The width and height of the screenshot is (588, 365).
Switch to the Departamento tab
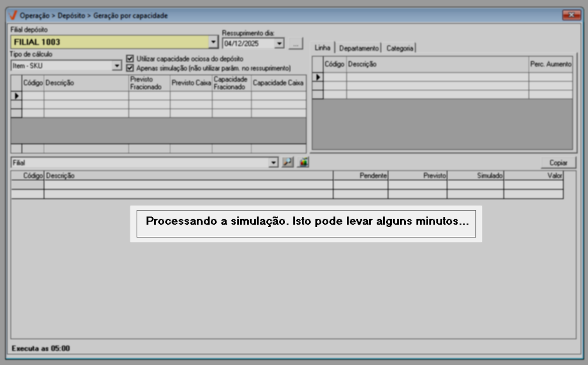(x=359, y=48)
